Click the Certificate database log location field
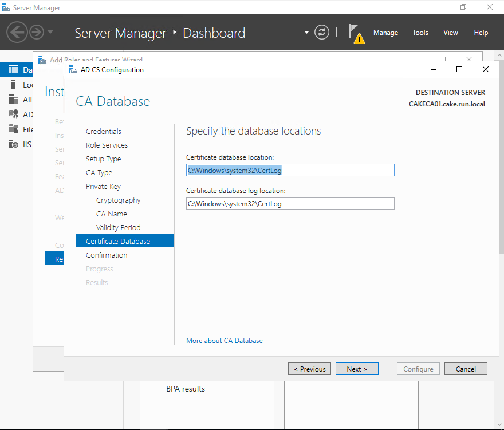The image size is (504, 430). click(290, 203)
